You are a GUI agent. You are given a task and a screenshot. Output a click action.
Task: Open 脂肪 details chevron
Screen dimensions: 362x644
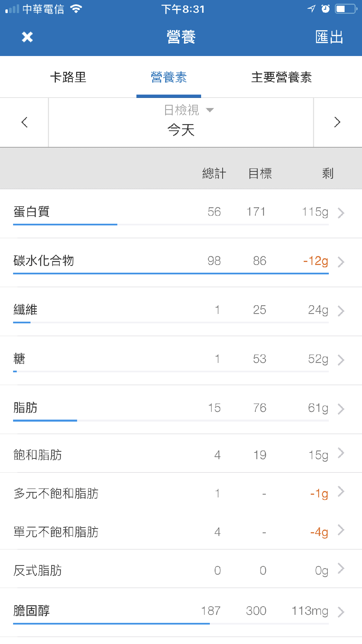[x=341, y=409]
